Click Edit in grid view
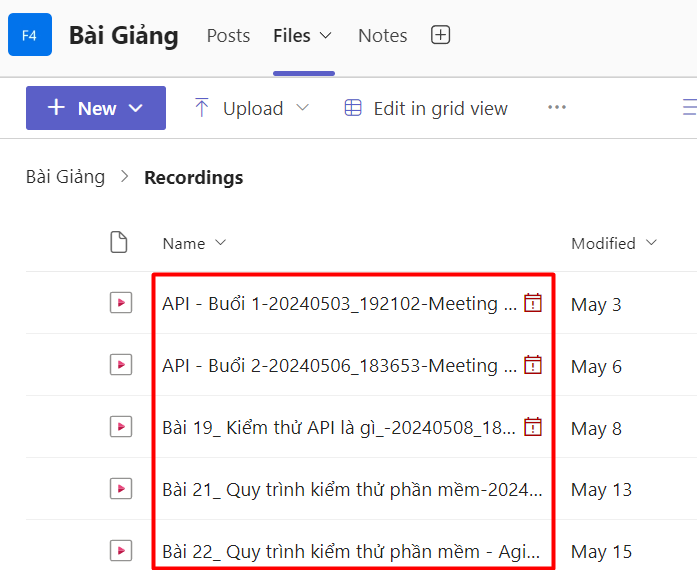 tap(426, 108)
